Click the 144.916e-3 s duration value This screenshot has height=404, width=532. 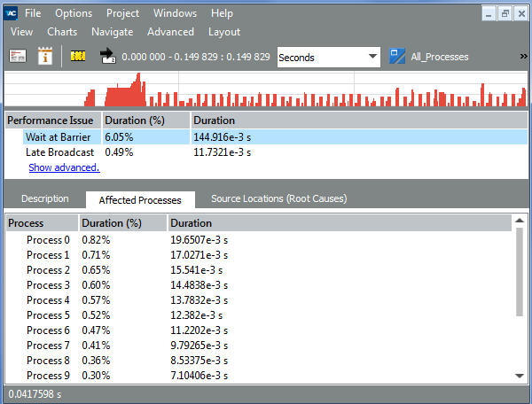click(x=223, y=137)
